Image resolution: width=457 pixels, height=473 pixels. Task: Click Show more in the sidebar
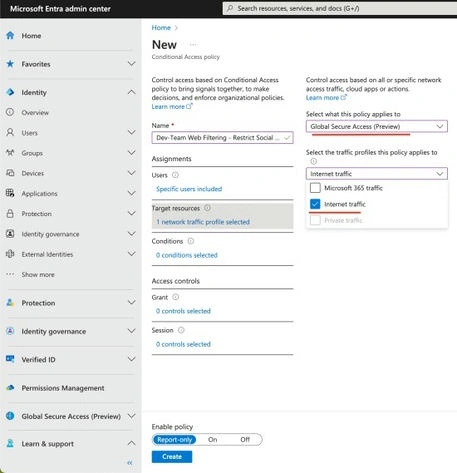click(x=38, y=274)
